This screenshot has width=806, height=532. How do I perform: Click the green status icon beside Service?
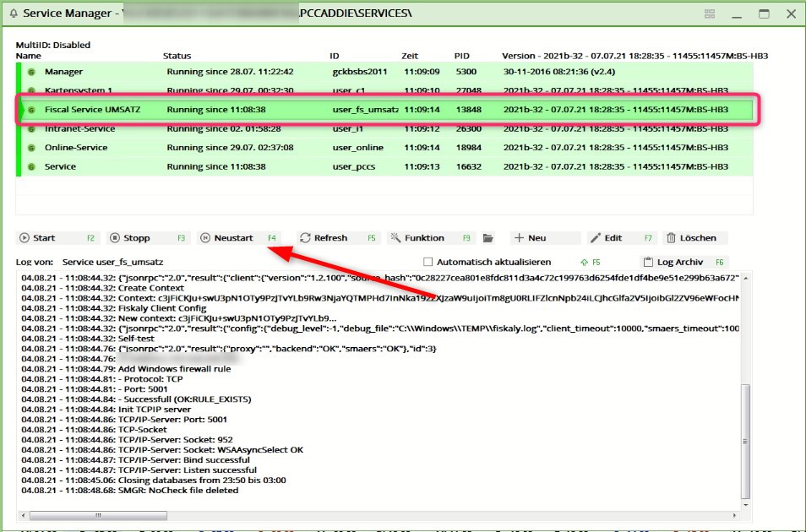coord(32,167)
